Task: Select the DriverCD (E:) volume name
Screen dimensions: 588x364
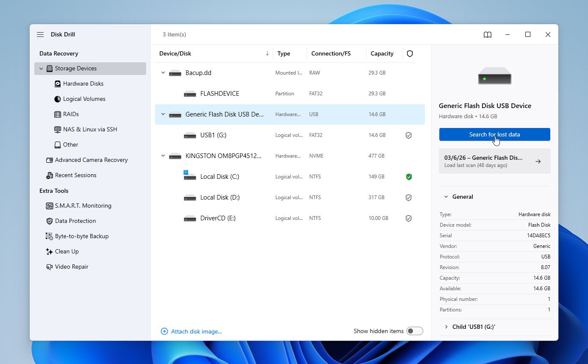Action: click(218, 218)
